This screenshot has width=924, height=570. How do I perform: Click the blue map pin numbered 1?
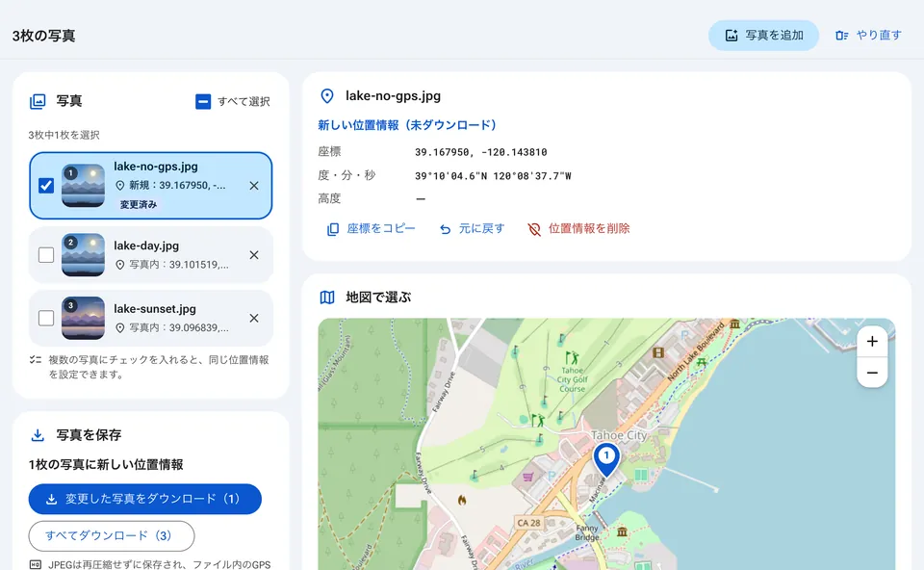click(606, 459)
